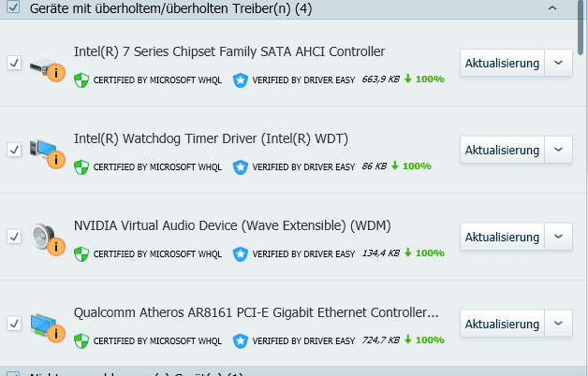Image resolution: width=588 pixels, height=376 pixels.
Task: Toggle the checkbox for outdated drivers group header
Action: [13, 7]
